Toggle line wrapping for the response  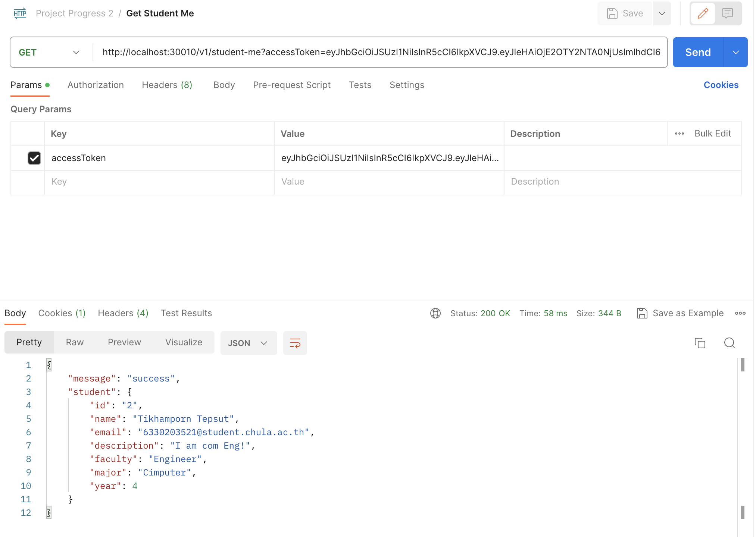tap(295, 343)
